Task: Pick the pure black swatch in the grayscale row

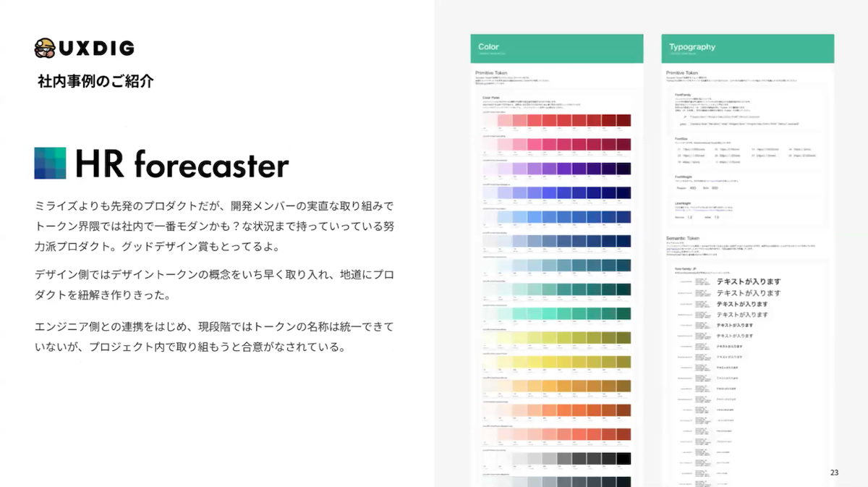Action: tap(624, 458)
